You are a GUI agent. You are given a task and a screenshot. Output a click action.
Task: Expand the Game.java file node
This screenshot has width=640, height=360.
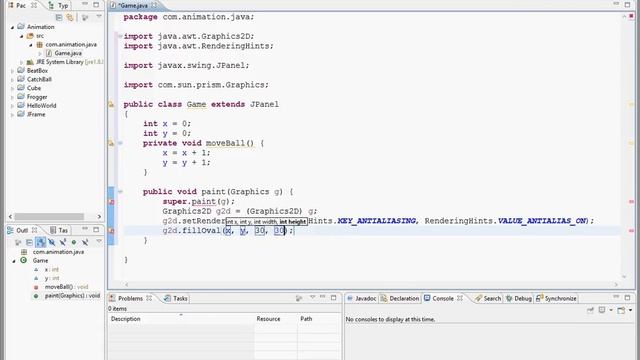pos(40,53)
